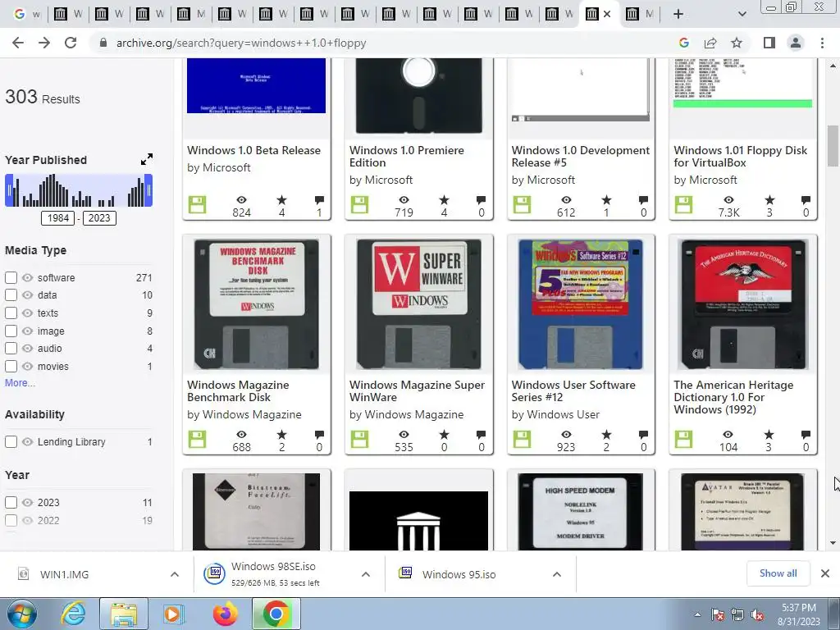Check the 2023 year filter checkbox
Screen dimensions: 840x630
pos(11,503)
